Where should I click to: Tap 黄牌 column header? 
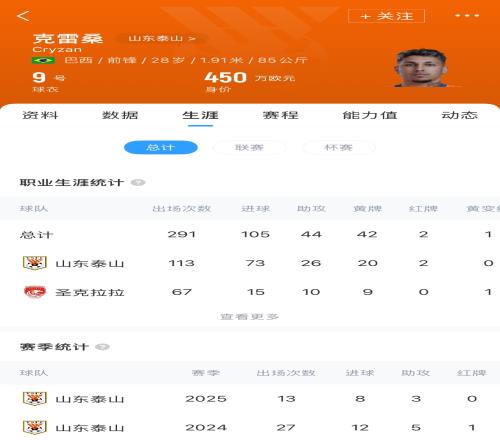coord(367,209)
